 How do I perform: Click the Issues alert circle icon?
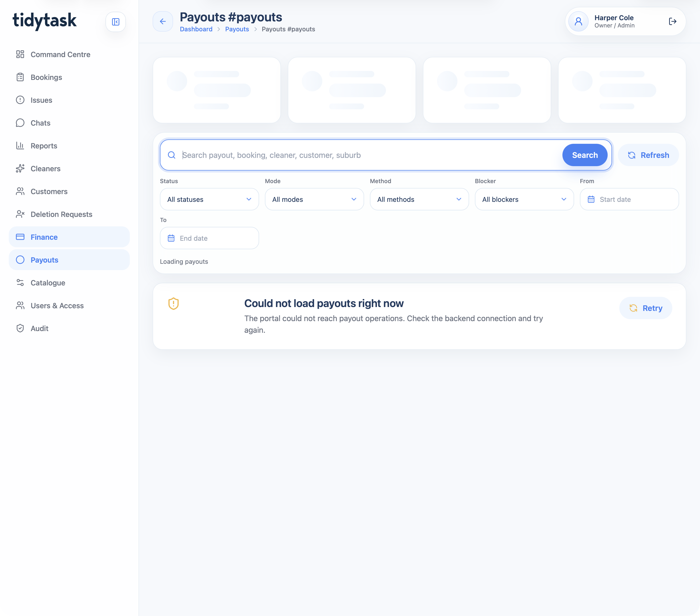pos(20,100)
